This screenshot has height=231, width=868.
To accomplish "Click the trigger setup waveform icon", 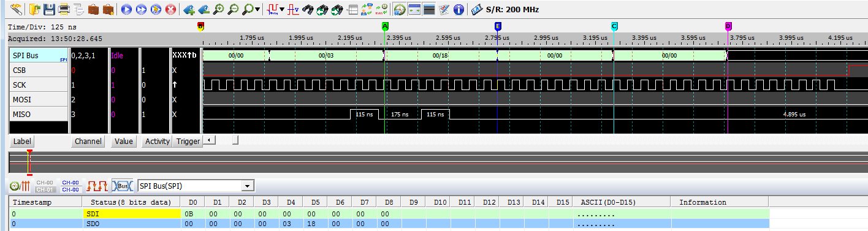I will [x=273, y=9].
